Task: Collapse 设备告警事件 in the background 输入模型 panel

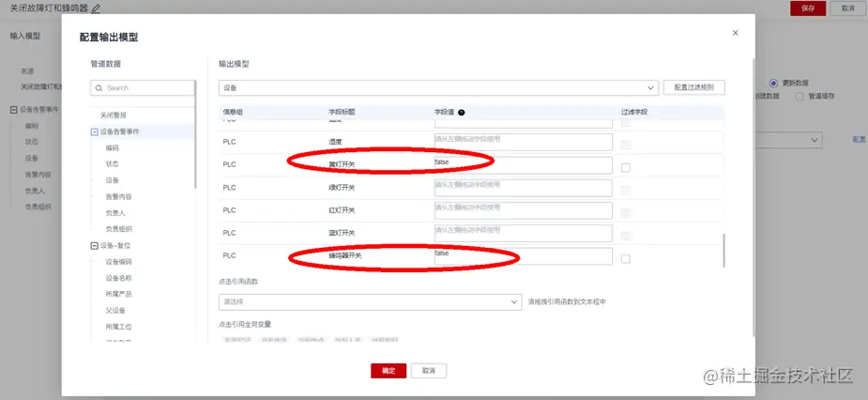Action: [14, 110]
